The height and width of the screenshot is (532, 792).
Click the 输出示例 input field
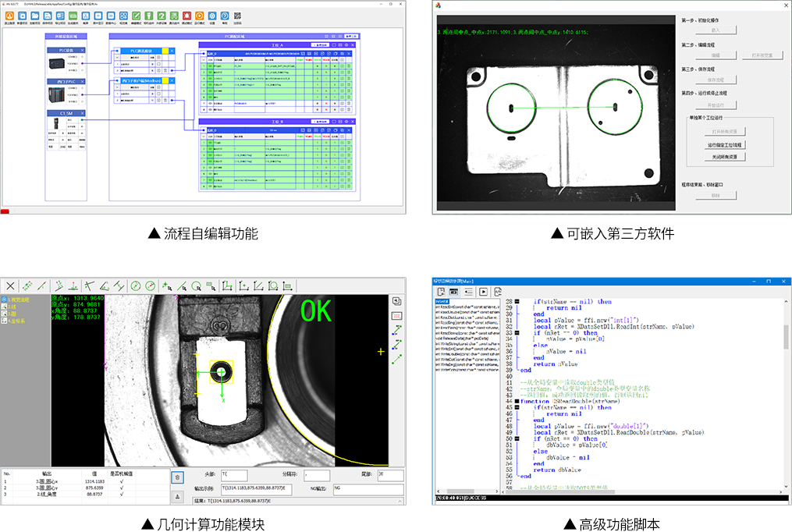[x=256, y=488]
